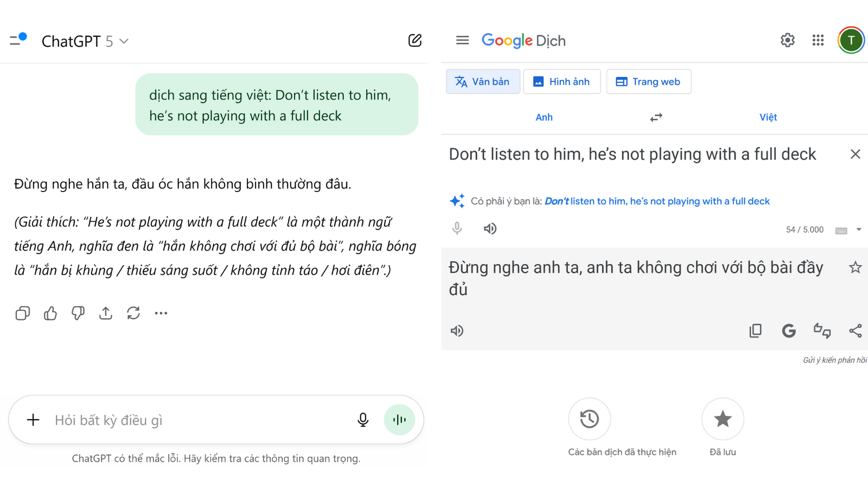The width and height of the screenshot is (868, 488).
Task: Copy the ChatGPT response
Action: [x=23, y=313]
